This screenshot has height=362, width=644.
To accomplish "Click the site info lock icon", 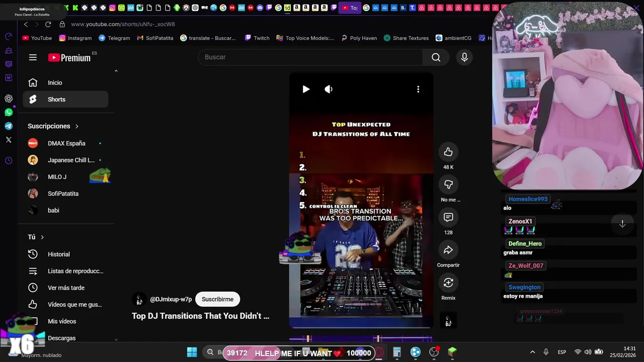I will [62, 24].
